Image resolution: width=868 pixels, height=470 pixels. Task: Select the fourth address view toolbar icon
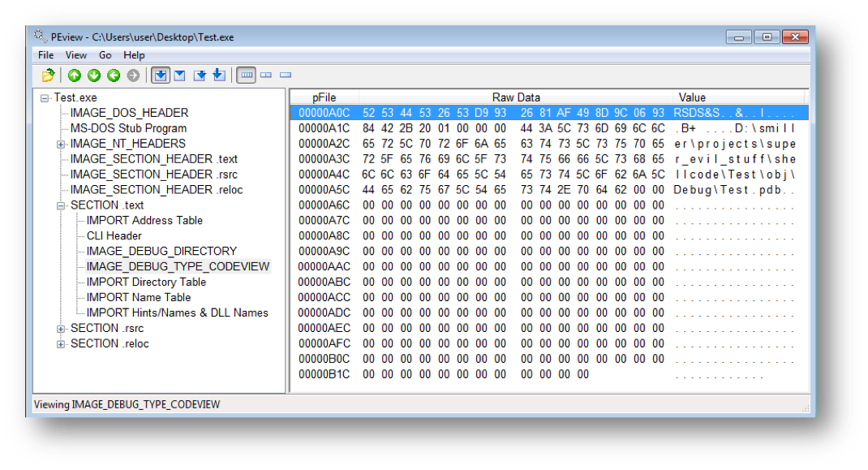tap(219, 75)
